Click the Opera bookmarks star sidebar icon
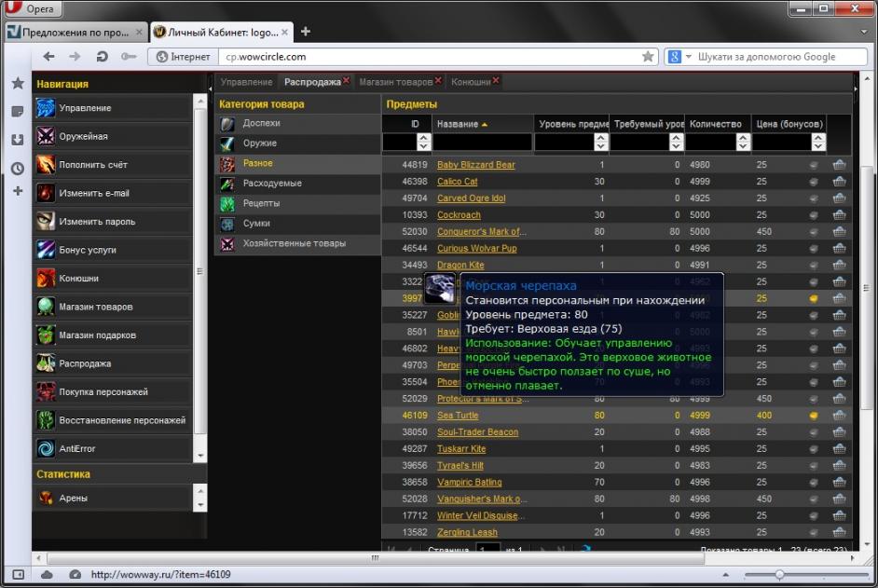 coord(18,83)
